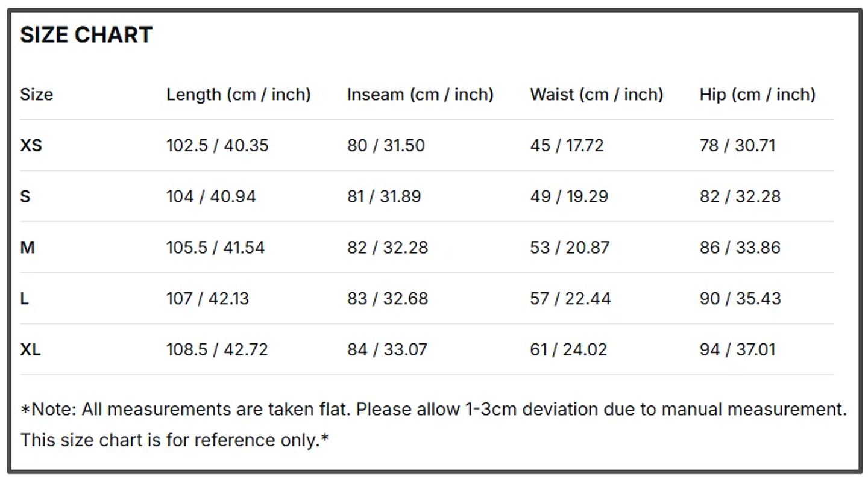
Task: Select the M size row label
Action: point(27,248)
